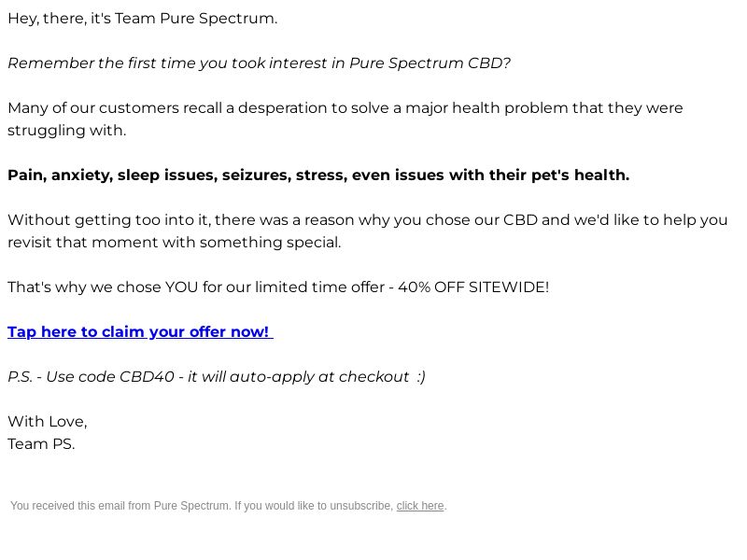747x560 pixels.
Task: Click the '40% OFF SITEWIDE!' text
Action: (473, 287)
